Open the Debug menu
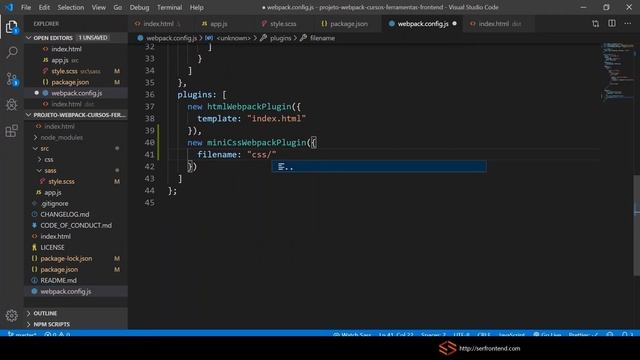This screenshot has height=360, width=640. click(139, 7)
